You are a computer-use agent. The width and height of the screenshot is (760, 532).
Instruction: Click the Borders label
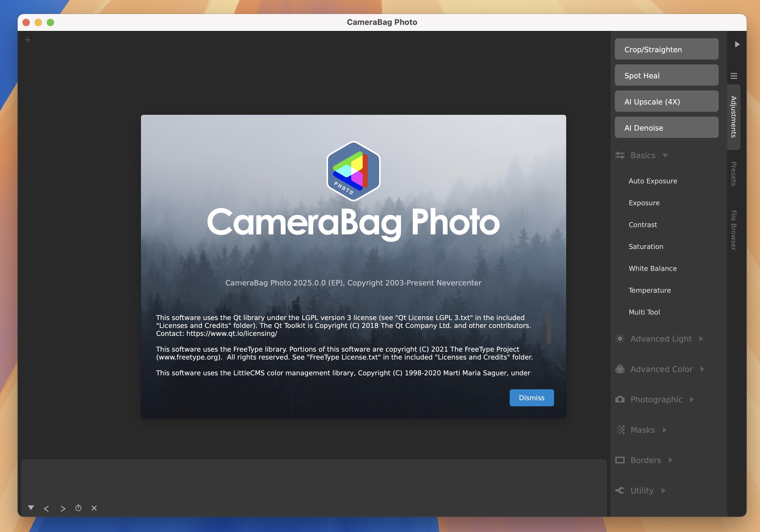pos(645,460)
